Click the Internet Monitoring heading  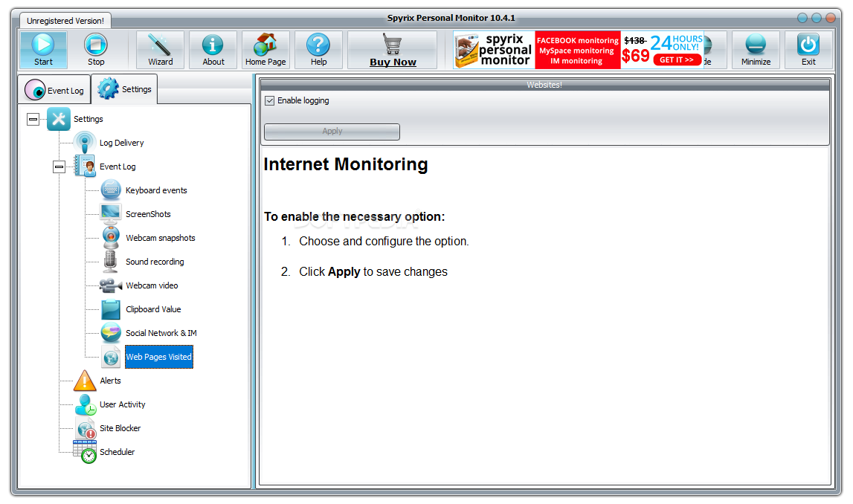[x=346, y=164]
